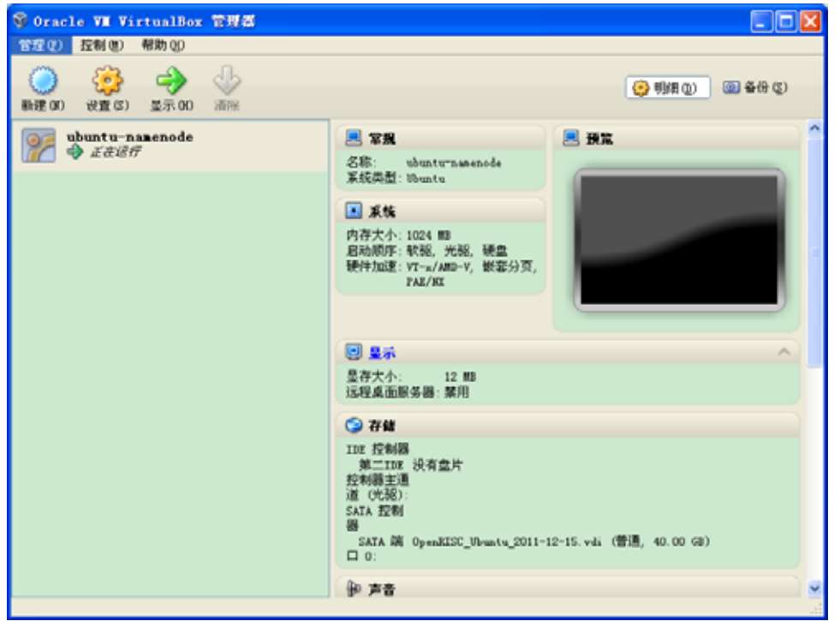Click the details pane scroll up arrow
This screenshot has width=840, height=621.
pyautogui.click(x=814, y=128)
